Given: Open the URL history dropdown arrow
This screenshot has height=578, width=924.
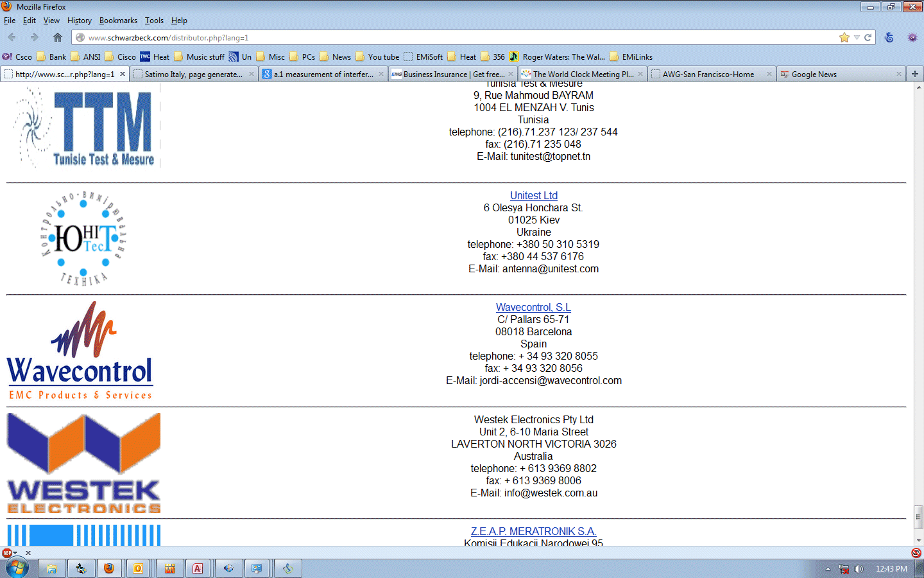Looking at the screenshot, I should coord(857,38).
